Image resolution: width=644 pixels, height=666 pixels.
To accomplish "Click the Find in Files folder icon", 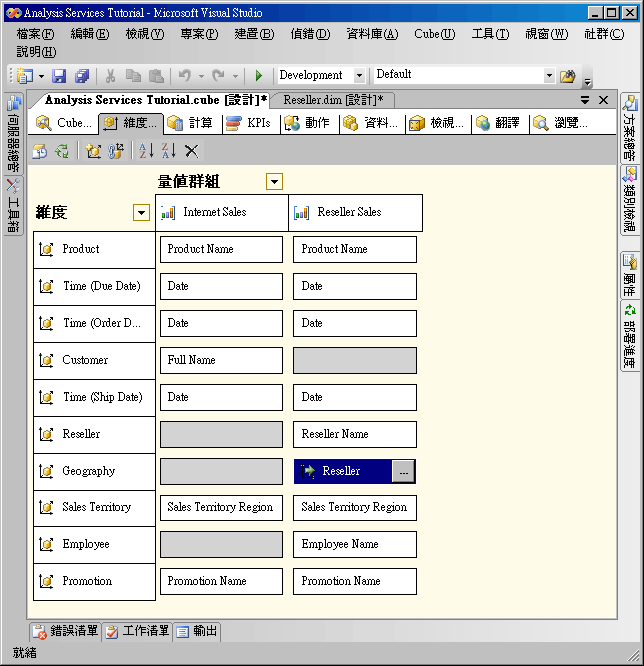I will click(x=568, y=76).
